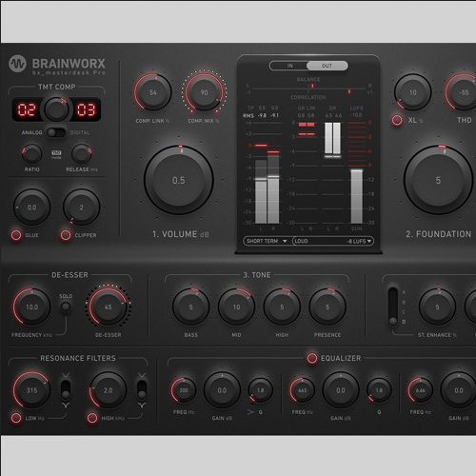This screenshot has width=476, height=476.
Task: Open the SHORT TERM meter mode dropdown
Action: pyautogui.click(x=267, y=241)
